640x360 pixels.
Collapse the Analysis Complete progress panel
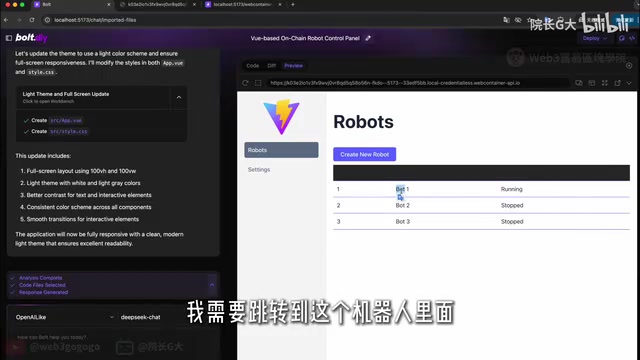pyautogui.click(x=212, y=285)
